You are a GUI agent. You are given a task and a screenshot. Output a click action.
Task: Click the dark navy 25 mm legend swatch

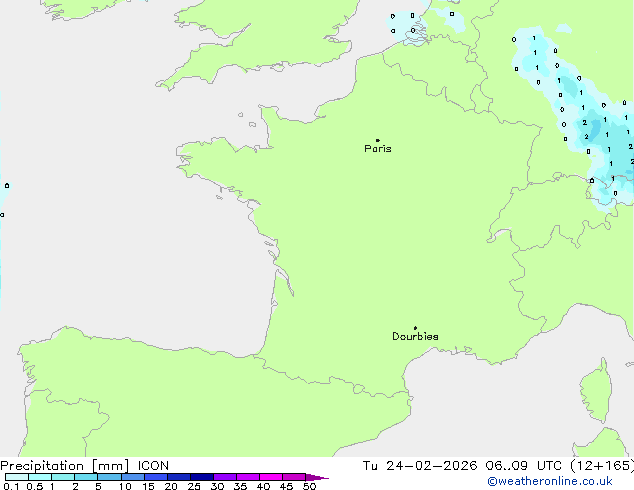[202, 477]
